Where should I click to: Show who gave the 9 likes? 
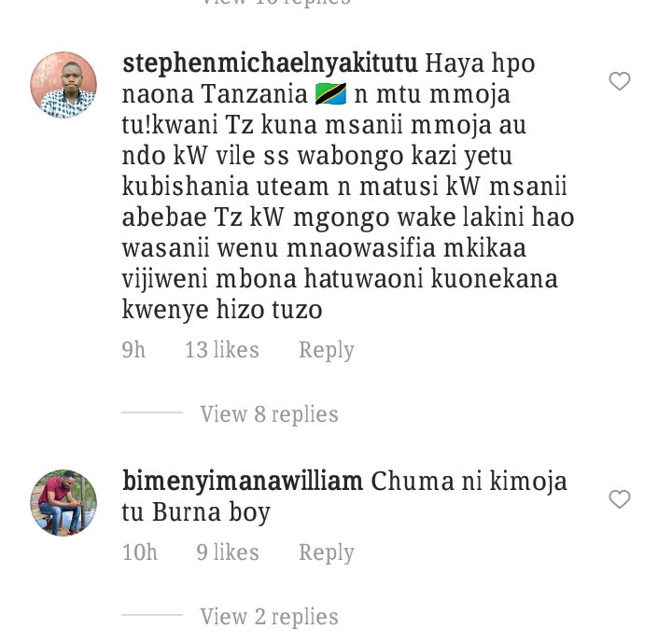pyautogui.click(x=228, y=552)
